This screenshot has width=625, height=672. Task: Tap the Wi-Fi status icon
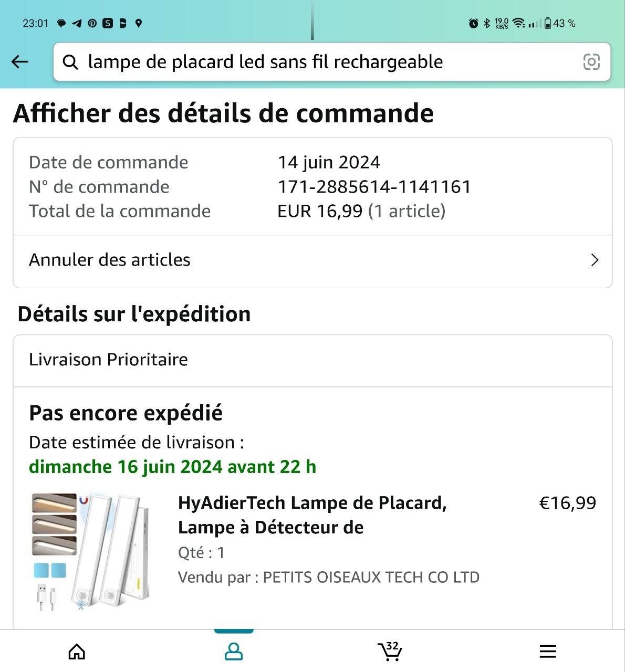pos(519,23)
